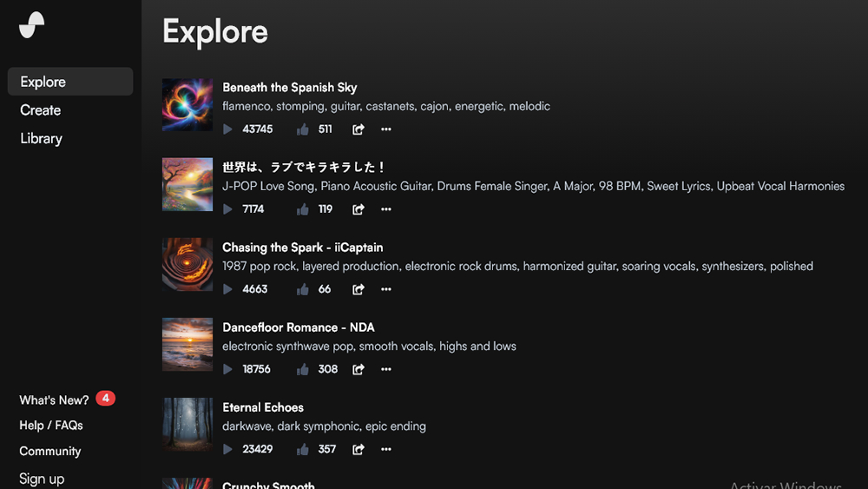This screenshot has height=489, width=868.
Task: Play the song Beneath the Spanish Sky
Action: coord(227,129)
